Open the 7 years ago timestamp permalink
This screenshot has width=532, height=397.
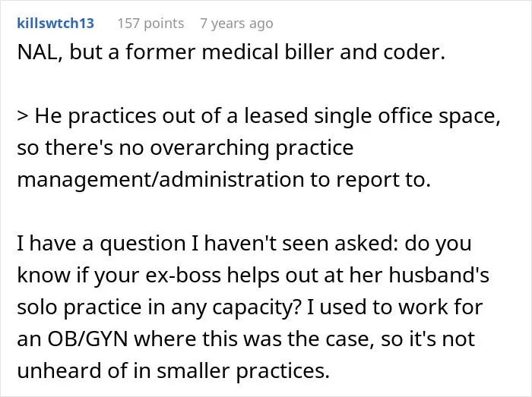pos(236,24)
